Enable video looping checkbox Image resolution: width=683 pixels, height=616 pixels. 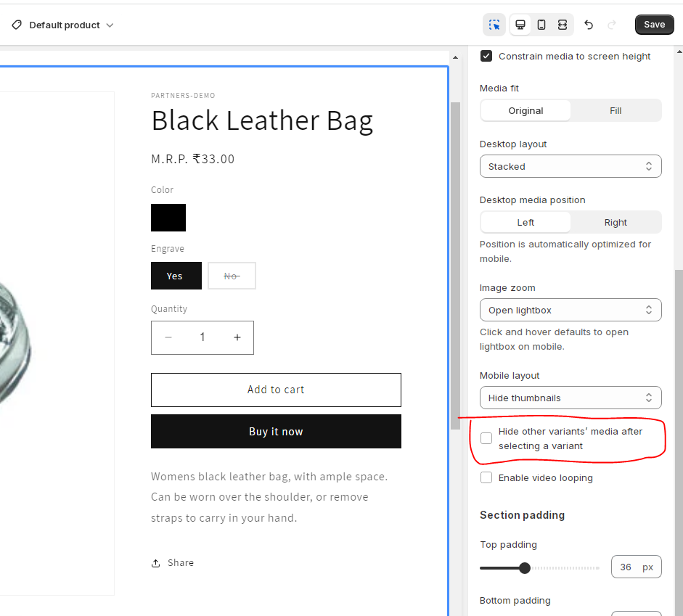point(486,477)
